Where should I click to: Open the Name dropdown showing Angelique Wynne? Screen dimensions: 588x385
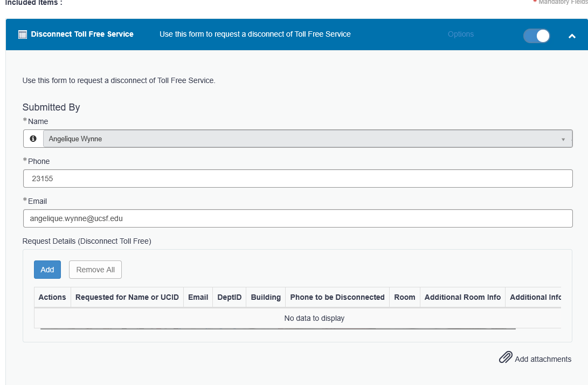tap(307, 139)
